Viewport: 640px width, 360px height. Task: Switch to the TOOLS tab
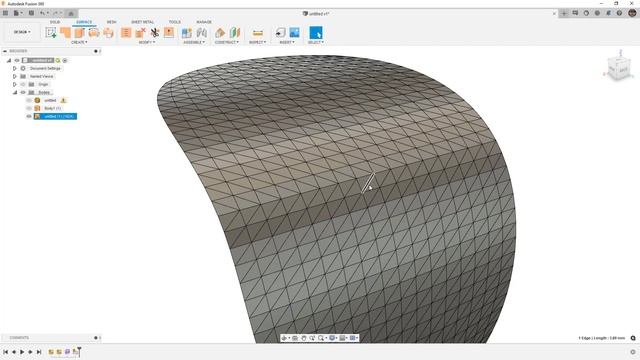(175, 22)
